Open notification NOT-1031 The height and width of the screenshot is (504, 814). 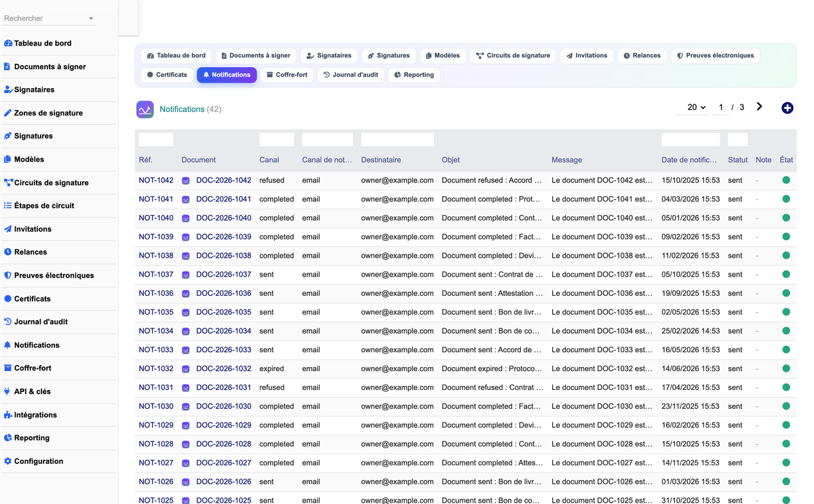156,387
